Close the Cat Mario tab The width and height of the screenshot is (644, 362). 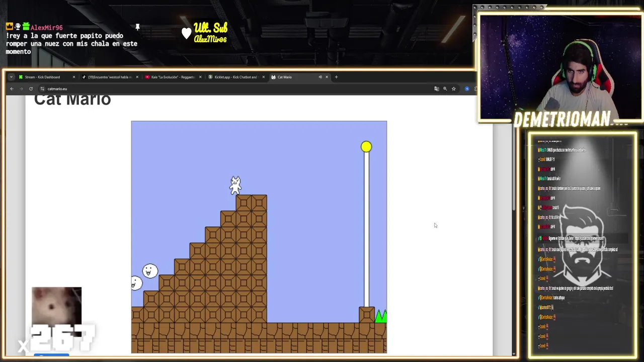point(327,77)
